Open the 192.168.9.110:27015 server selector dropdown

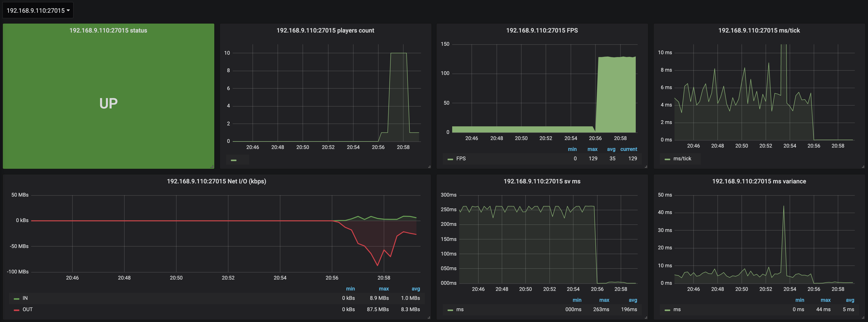click(38, 10)
